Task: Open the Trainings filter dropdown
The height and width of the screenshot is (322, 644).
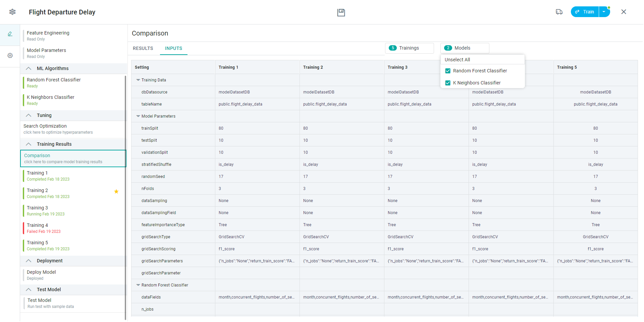Action: point(409,48)
